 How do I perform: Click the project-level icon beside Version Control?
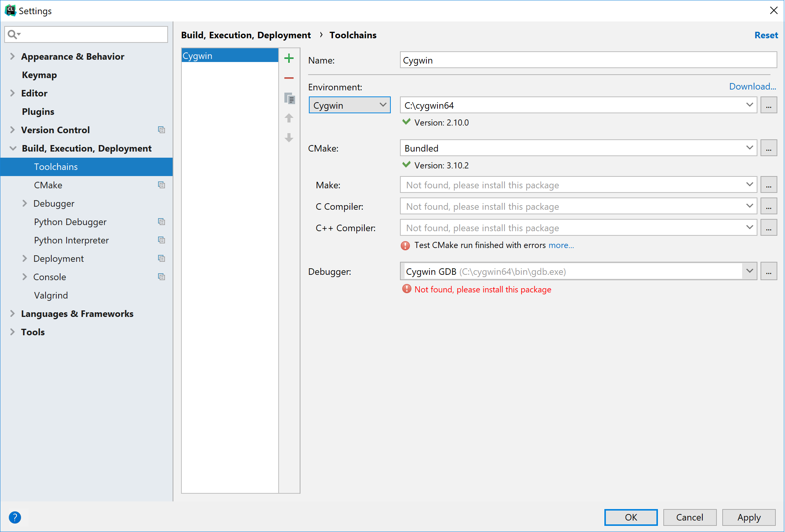pyautogui.click(x=162, y=130)
